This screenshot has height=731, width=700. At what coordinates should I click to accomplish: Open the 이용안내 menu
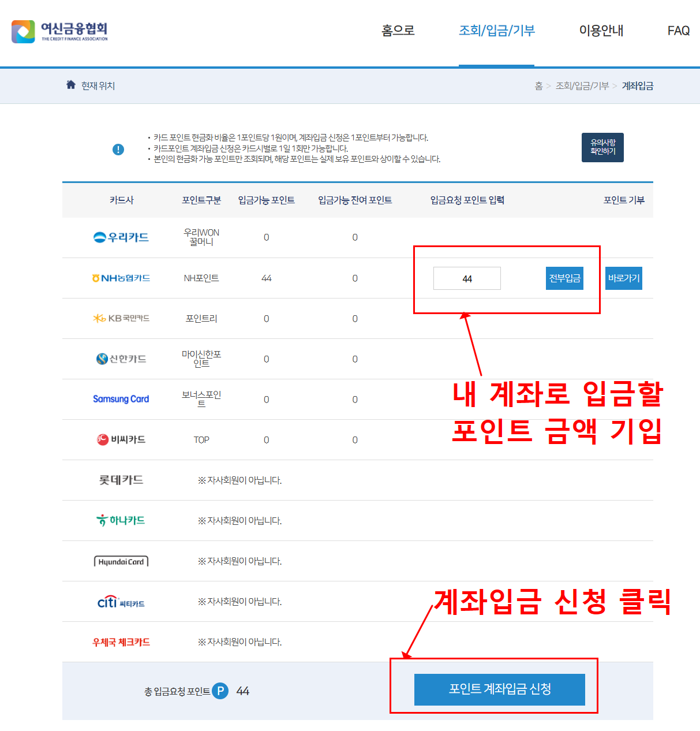tap(601, 31)
